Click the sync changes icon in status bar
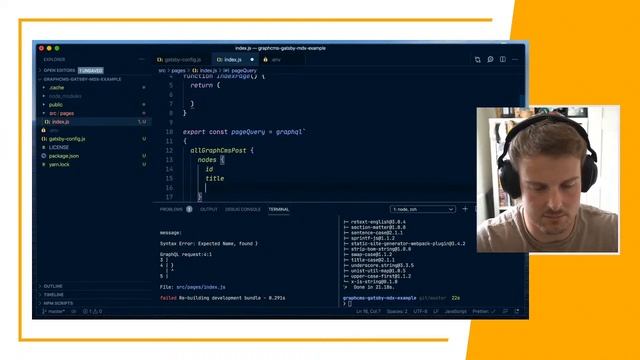The height and width of the screenshot is (360, 640). (74, 311)
